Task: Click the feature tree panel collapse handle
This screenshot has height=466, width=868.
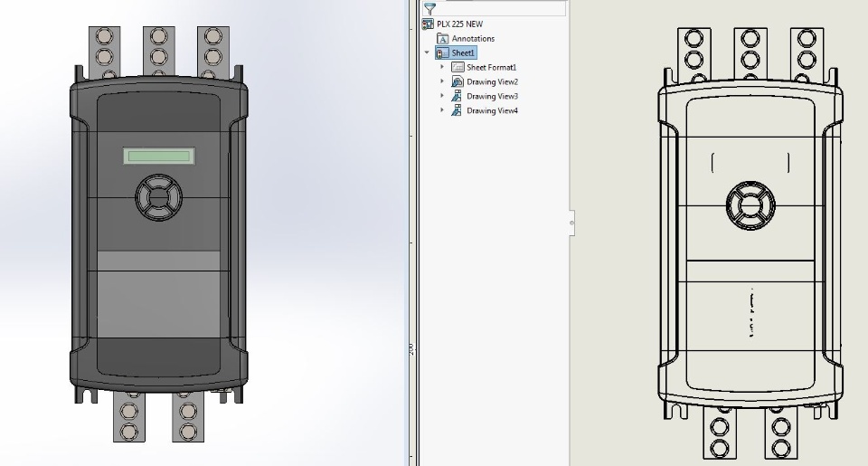Action: [x=571, y=223]
